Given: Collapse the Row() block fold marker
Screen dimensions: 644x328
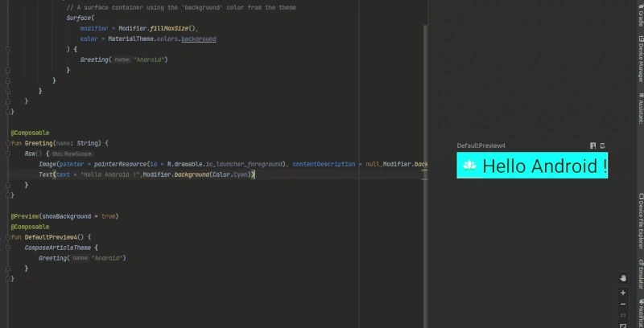Looking at the screenshot, I should [8, 154].
